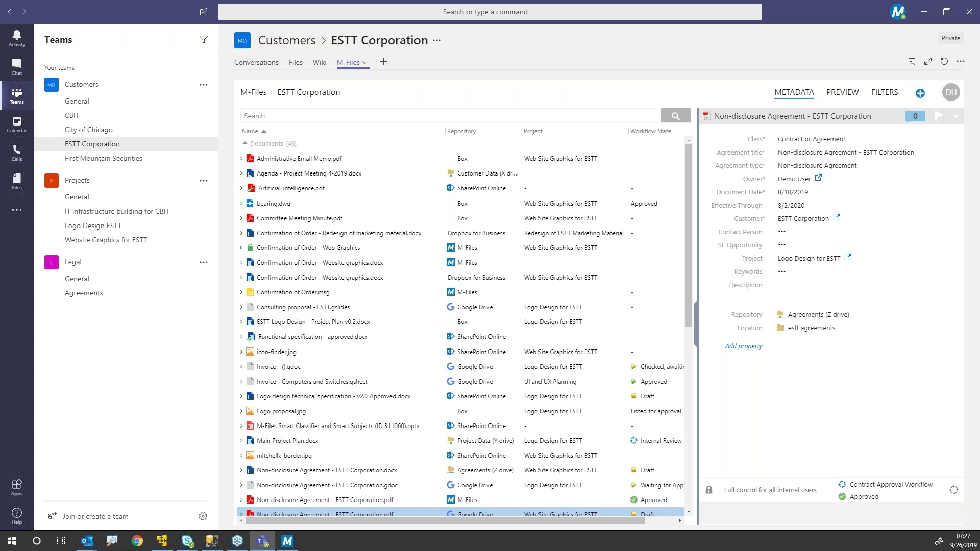Screen dimensions: 980x551
Task: Click the M-Files search input field
Action: click(x=449, y=116)
